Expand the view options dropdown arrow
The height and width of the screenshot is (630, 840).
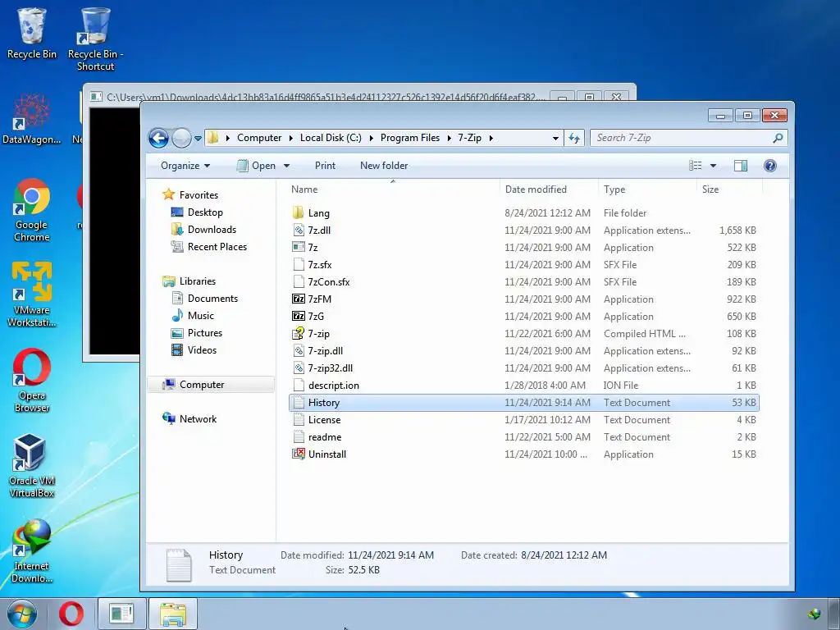(713, 166)
